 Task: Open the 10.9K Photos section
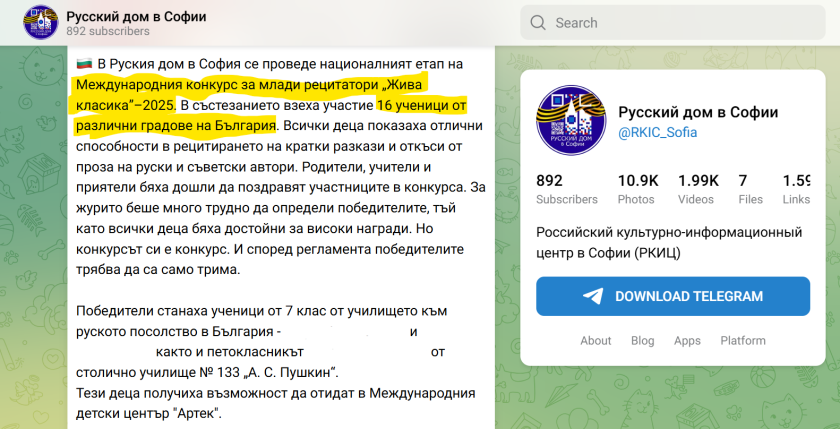(637, 189)
